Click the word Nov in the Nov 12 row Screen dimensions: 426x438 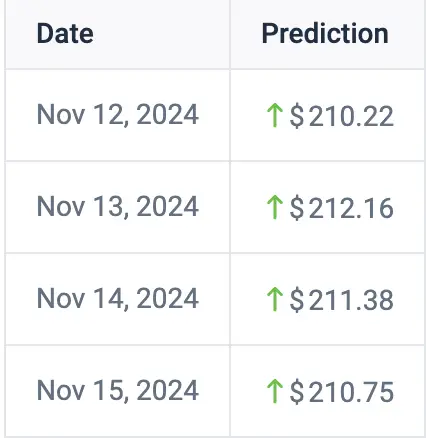61,114
